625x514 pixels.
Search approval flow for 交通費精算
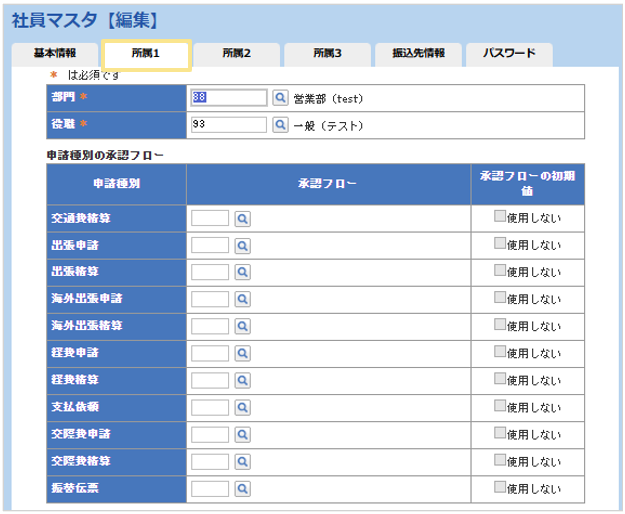click(242, 219)
